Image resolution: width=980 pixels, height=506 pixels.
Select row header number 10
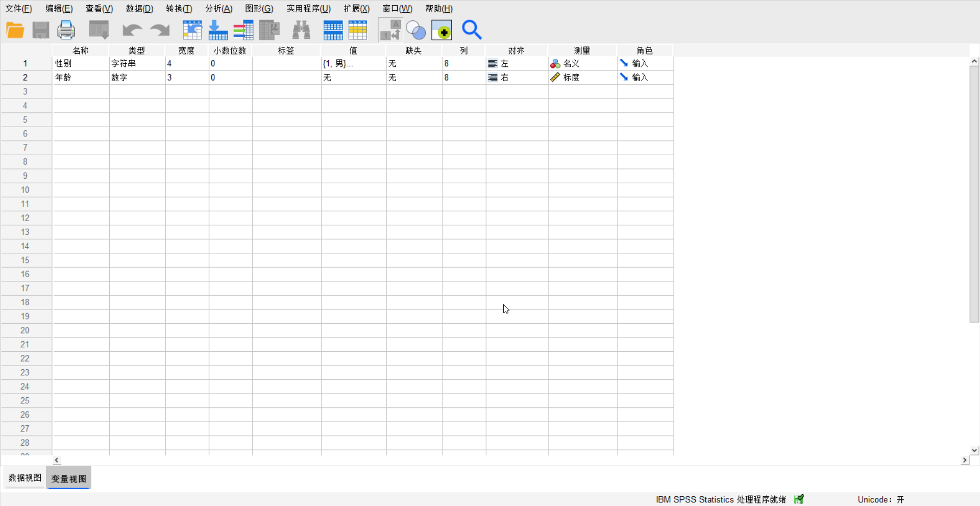click(x=26, y=190)
